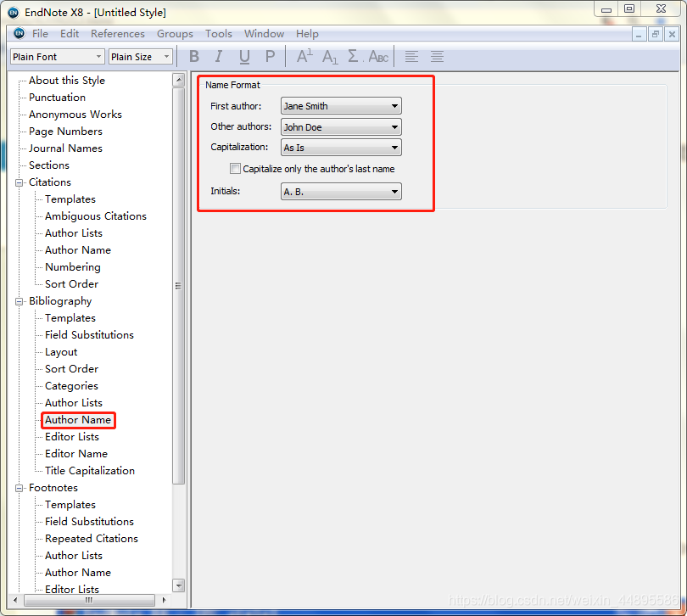Open the Edit menu
Screen dimensions: 687x616
click(70, 34)
